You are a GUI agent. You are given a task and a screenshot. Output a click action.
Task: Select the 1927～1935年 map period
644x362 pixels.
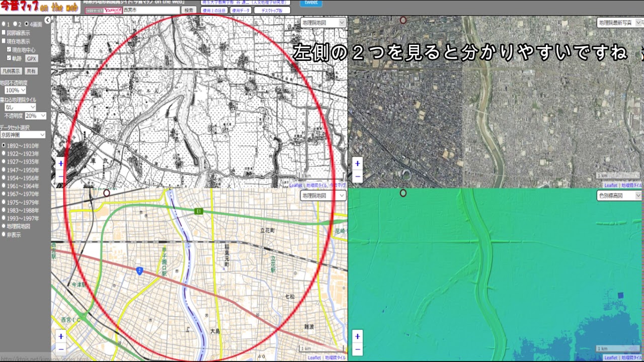tap(4, 162)
